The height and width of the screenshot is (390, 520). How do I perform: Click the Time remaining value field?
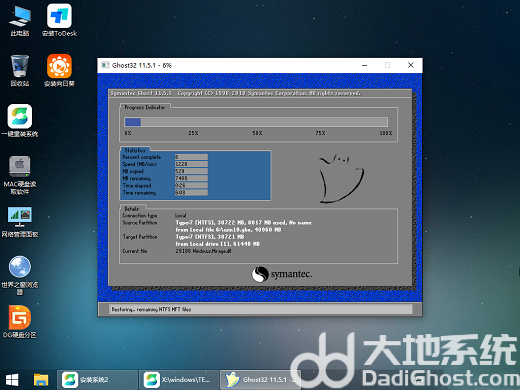click(191, 193)
